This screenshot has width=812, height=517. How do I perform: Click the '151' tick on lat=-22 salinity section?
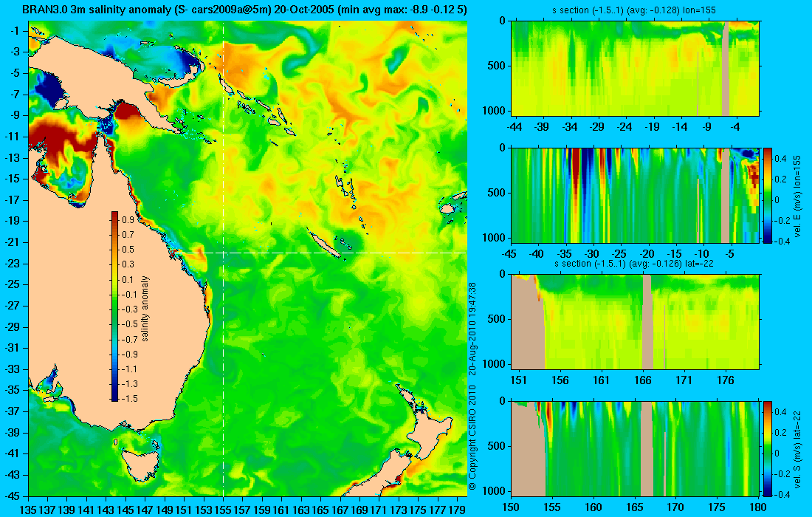click(518, 380)
